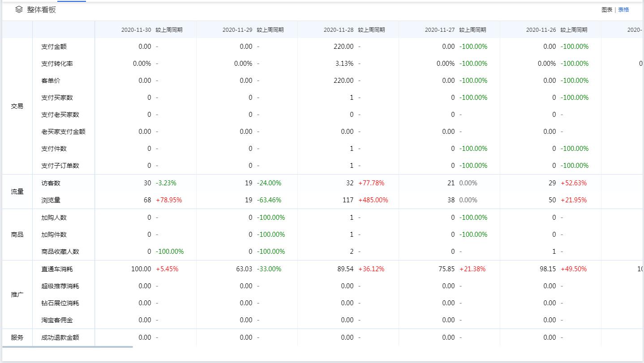Click the 交易 category cell

tap(17, 106)
